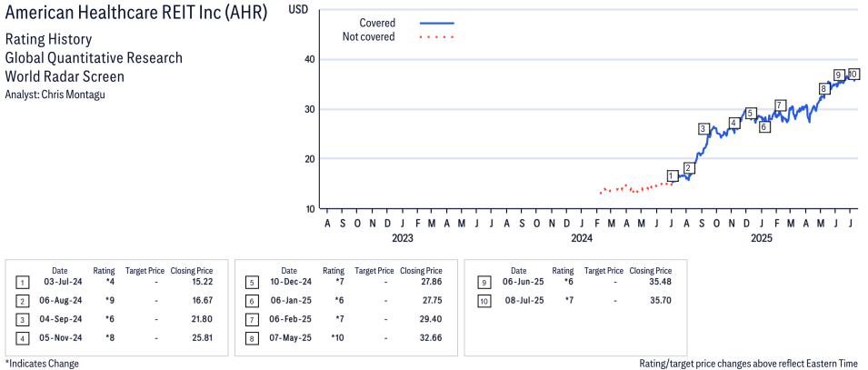Click chart marker number 7
This screenshot has height=370, width=868.
(x=780, y=105)
